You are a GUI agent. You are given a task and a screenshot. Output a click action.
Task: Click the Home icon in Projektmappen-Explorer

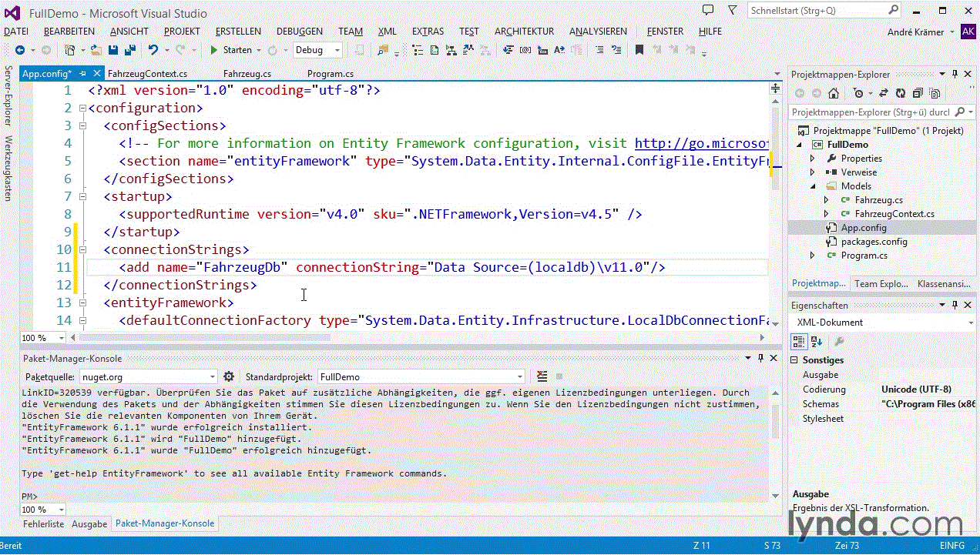(x=834, y=93)
